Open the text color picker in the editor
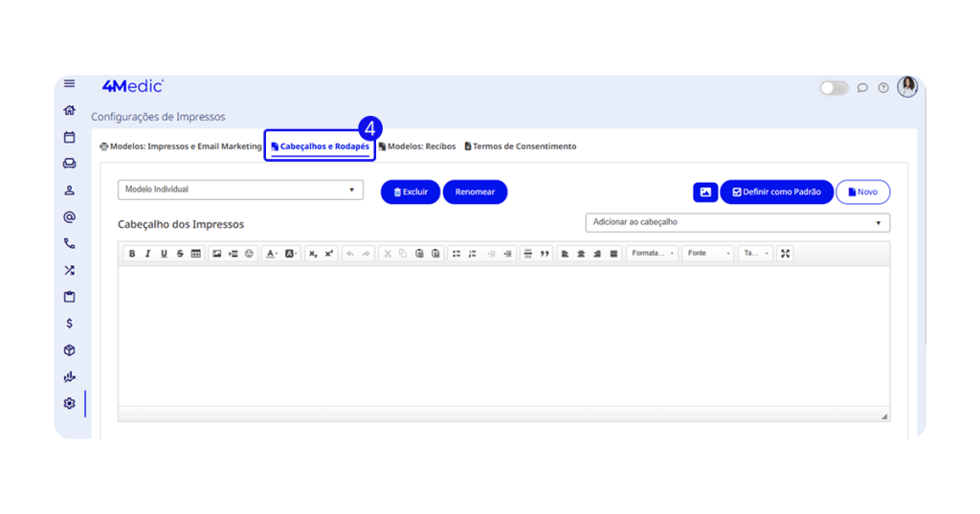The image size is (980, 514). pyautogui.click(x=272, y=254)
